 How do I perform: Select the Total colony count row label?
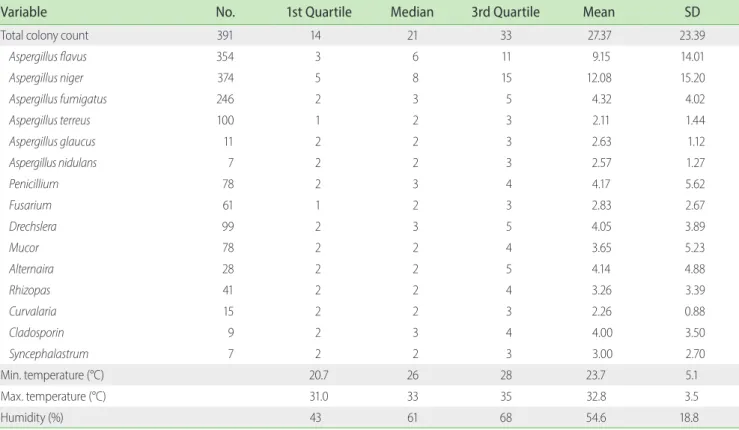44,35
